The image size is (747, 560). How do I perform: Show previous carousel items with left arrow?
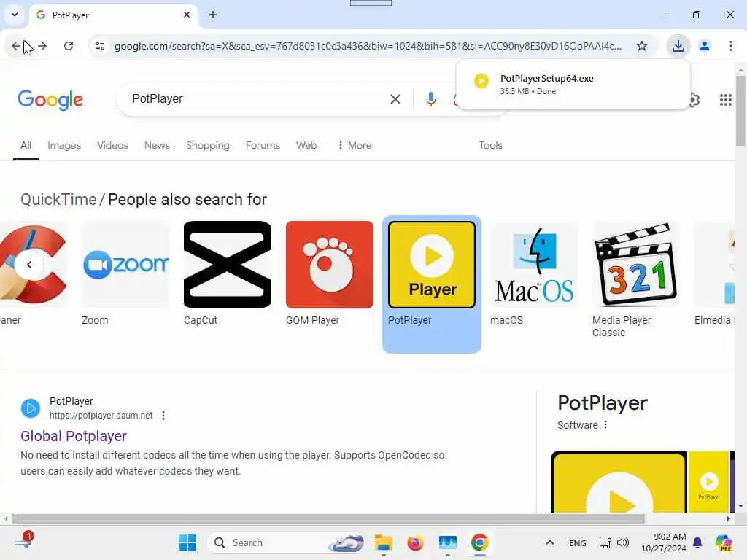click(x=29, y=264)
